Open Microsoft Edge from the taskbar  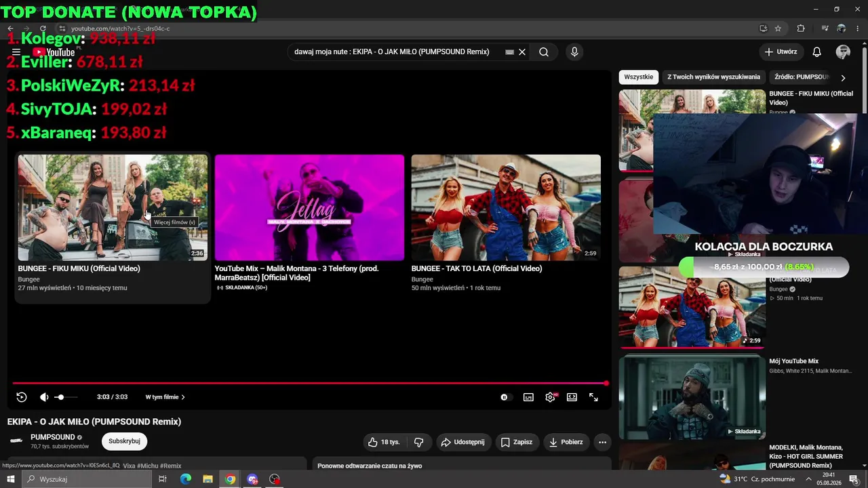tap(186, 479)
